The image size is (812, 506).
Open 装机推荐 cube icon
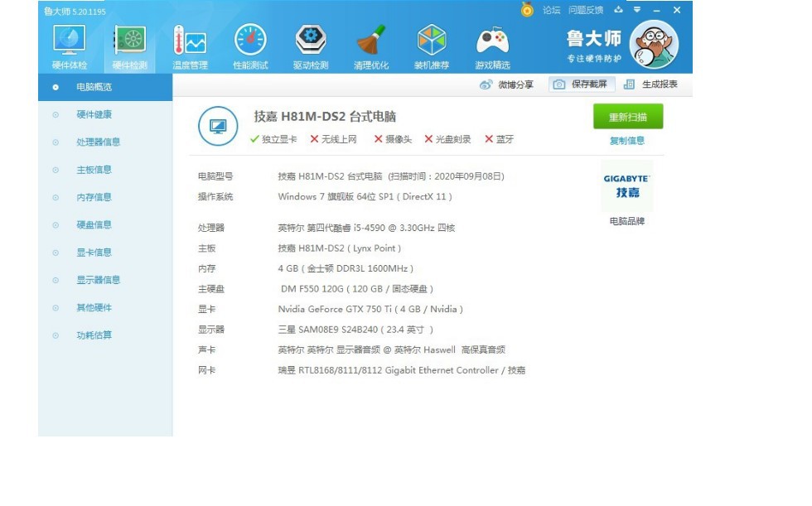[432, 46]
